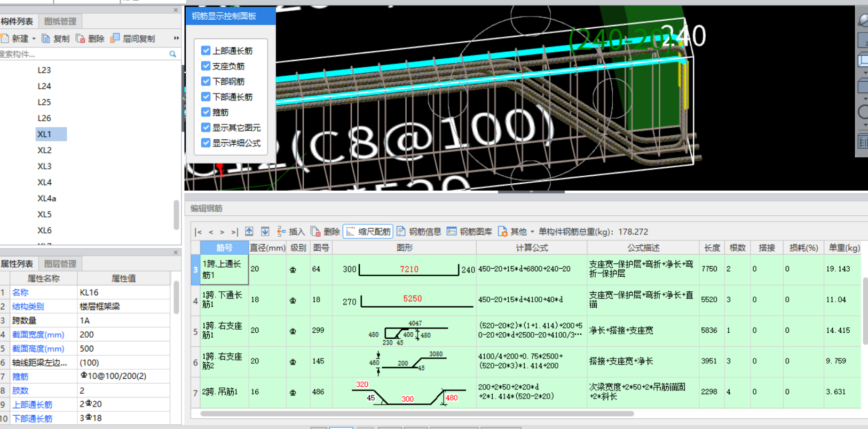Select component XL6 in the list
Screen dimensions: 868x429
click(45, 230)
